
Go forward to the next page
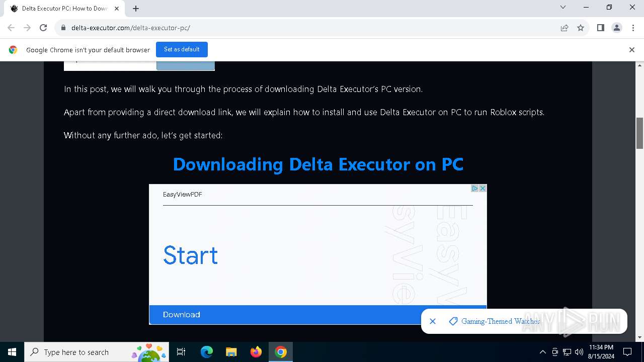click(x=27, y=28)
